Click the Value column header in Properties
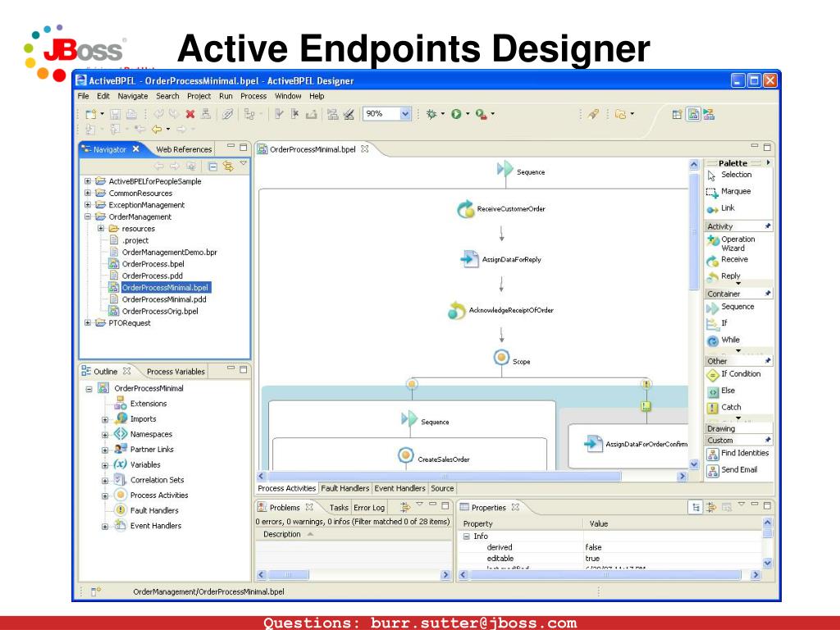Screen dimensions: 840x630 pyautogui.click(x=673, y=524)
